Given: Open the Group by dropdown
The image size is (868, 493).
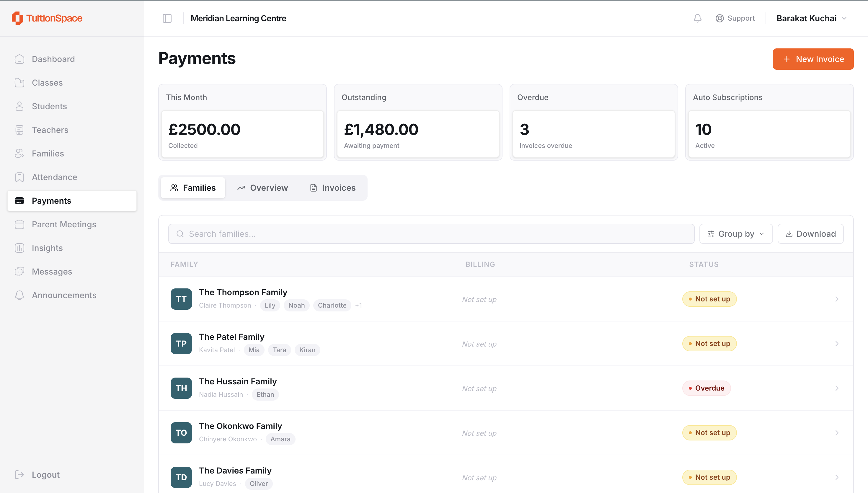Looking at the screenshot, I should [736, 234].
